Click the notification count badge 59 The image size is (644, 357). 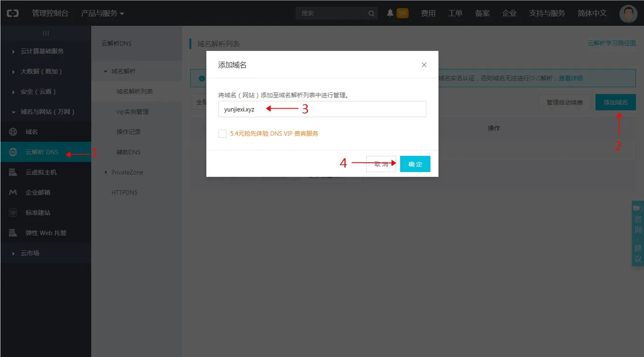coord(402,13)
